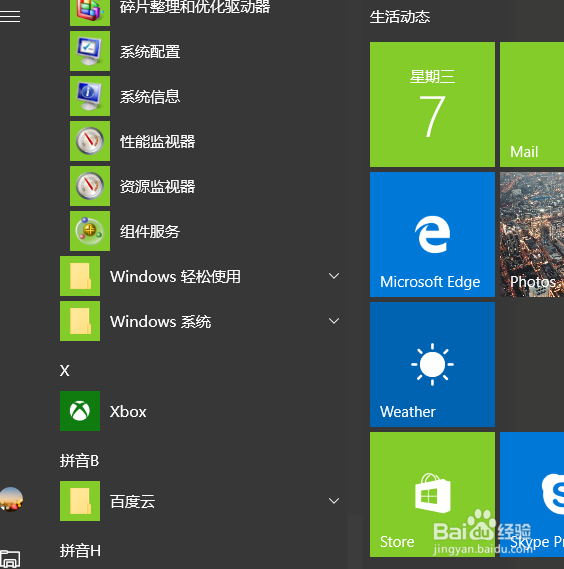The width and height of the screenshot is (564, 569).
Task: Click the 百度云 folder icon
Action: tap(80, 501)
